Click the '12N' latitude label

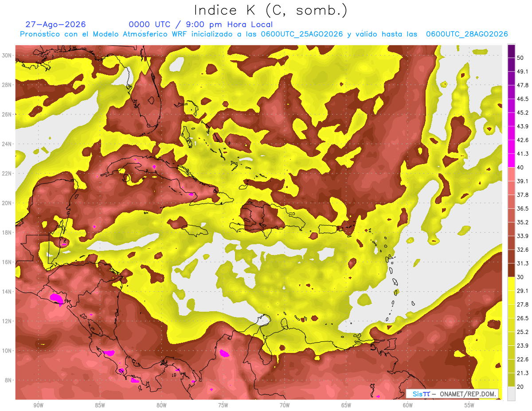pyautogui.click(x=7, y=321)
